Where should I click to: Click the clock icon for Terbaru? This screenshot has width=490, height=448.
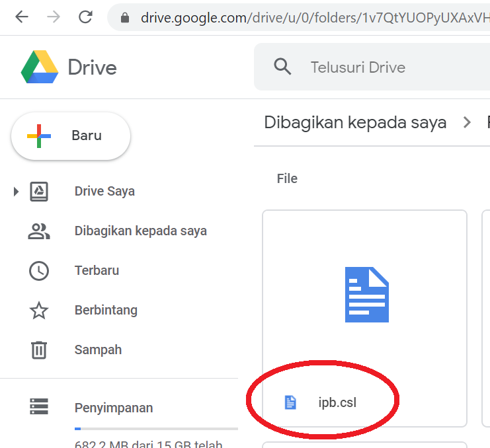coord(39,270)
